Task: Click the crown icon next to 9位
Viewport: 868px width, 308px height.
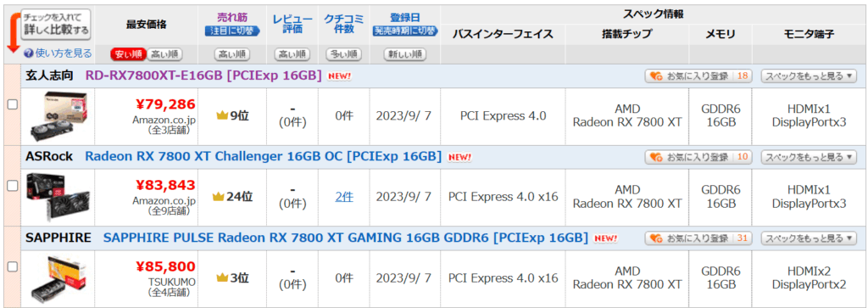Action: (223, 116)
